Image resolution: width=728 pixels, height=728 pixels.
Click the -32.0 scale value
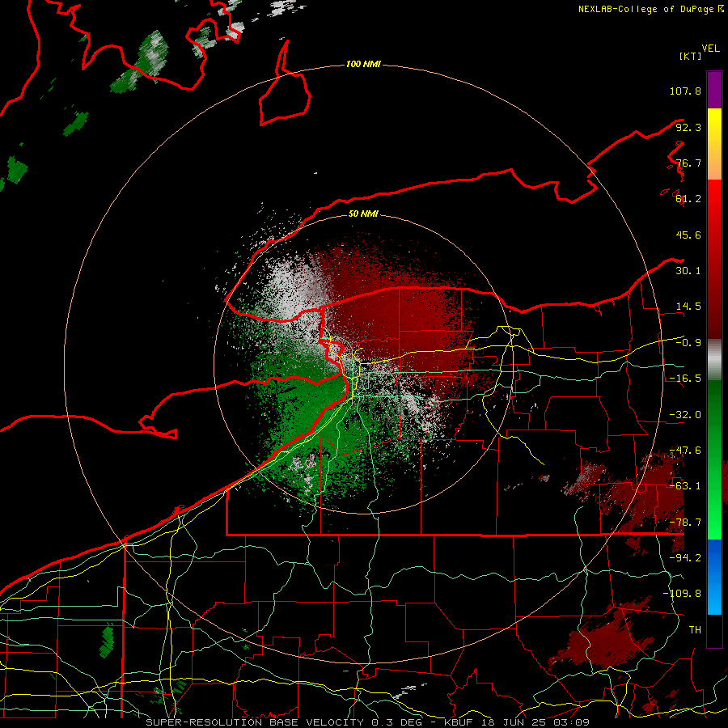tap(685, 415)
